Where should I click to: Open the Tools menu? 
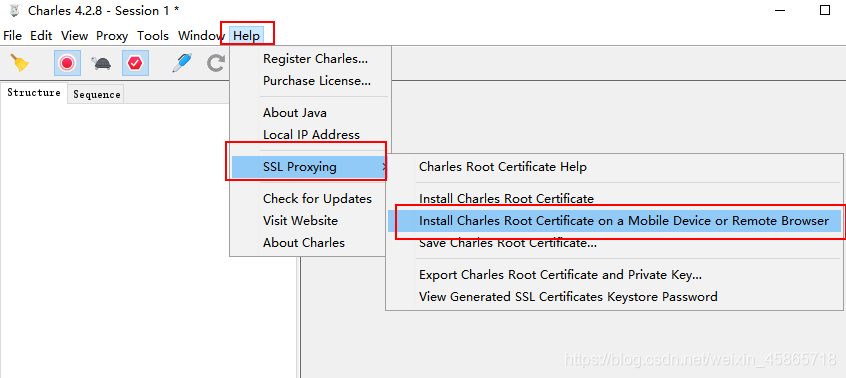pos(153,36)
